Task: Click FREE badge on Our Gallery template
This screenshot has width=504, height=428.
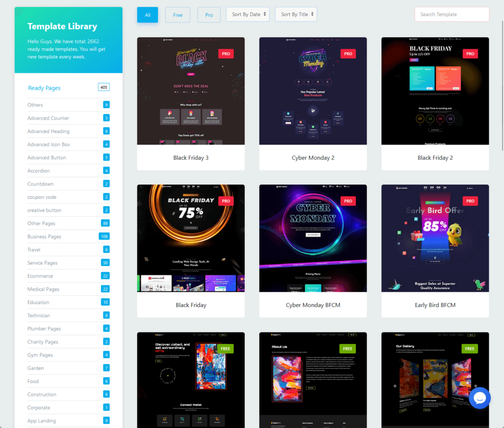Action: point(470,349)
